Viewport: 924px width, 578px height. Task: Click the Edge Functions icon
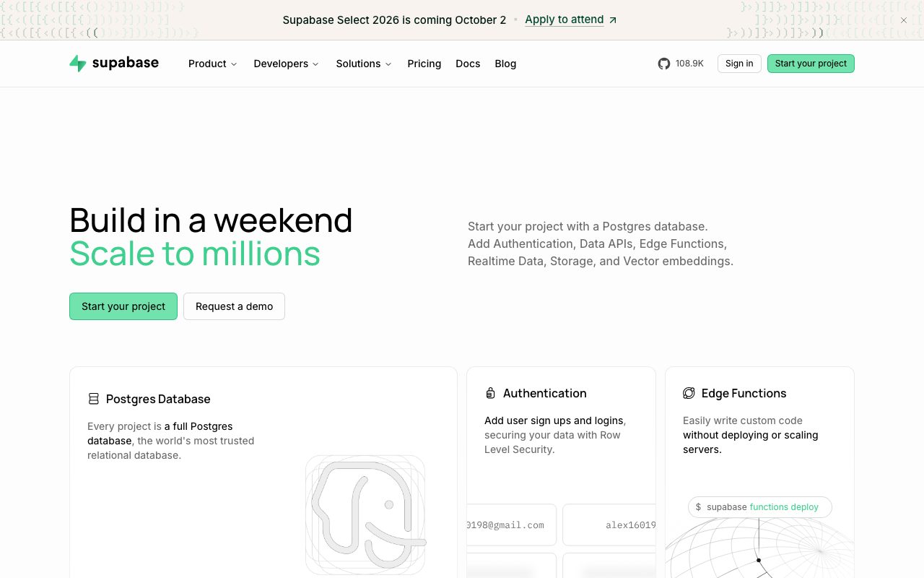pos(689,393)
